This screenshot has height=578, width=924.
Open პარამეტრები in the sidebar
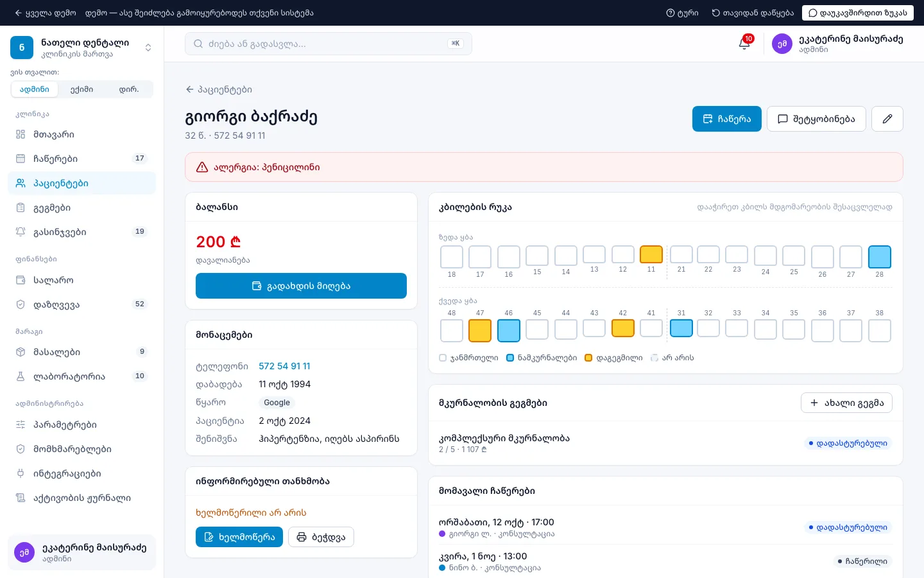[x=81, y=425]
